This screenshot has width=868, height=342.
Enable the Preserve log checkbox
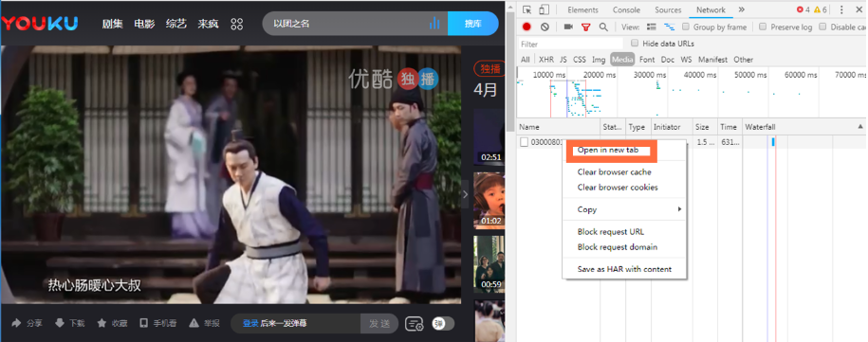pos(763,27)
